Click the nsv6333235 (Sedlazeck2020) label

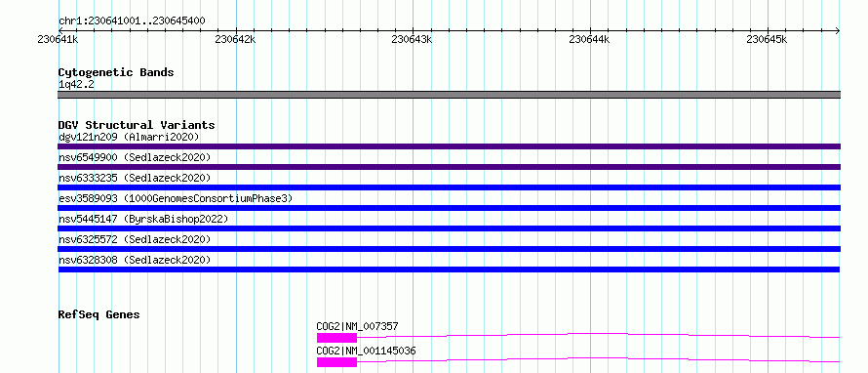tap(135, 178)
